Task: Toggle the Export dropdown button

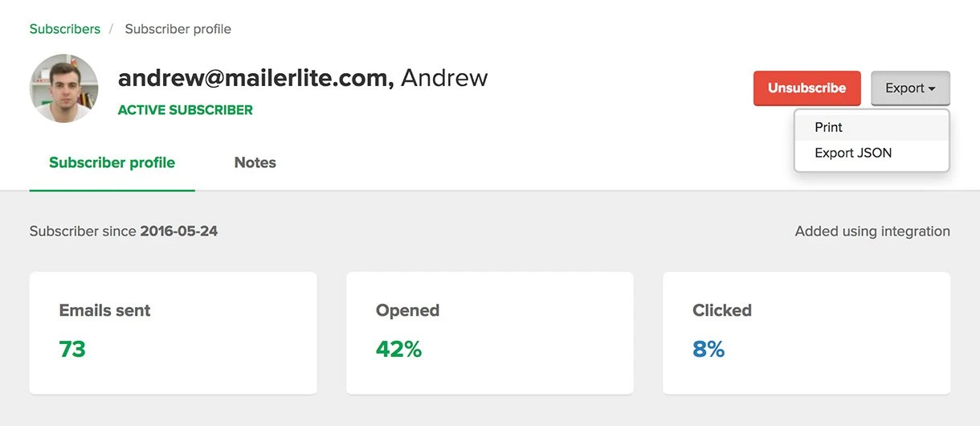Action: (910, 88)
